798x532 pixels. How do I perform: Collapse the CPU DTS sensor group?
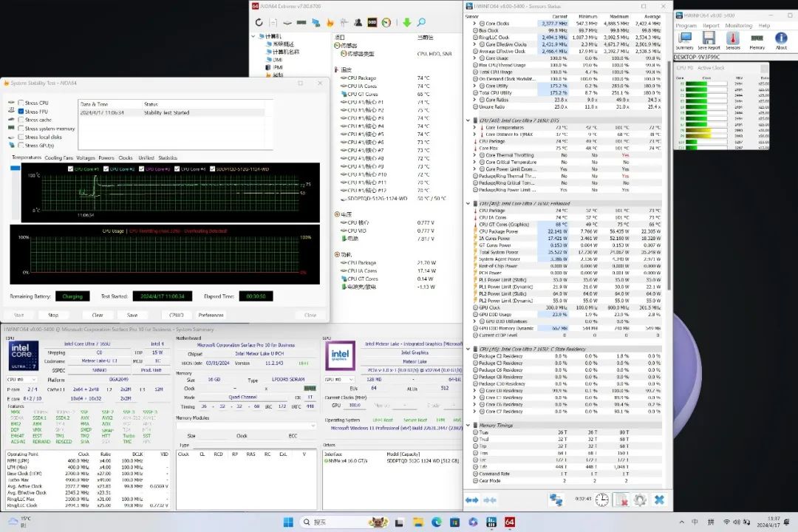coord(468,120)
